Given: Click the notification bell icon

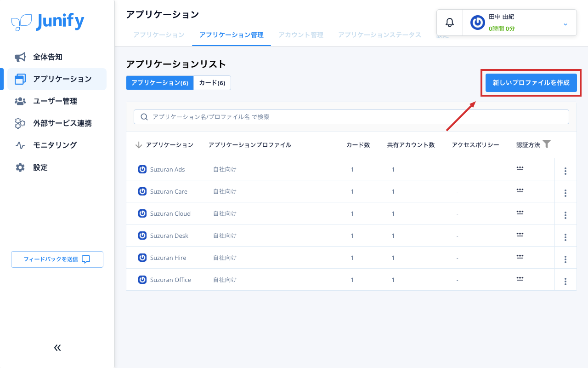Looking at the screenshot, I should [x=450, y=23].
